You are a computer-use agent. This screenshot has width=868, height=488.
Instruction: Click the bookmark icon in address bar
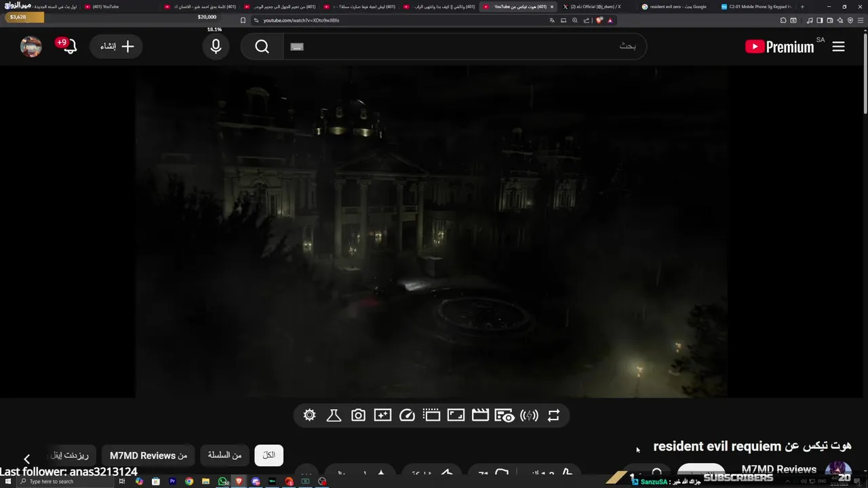click(x=243, y=20)
